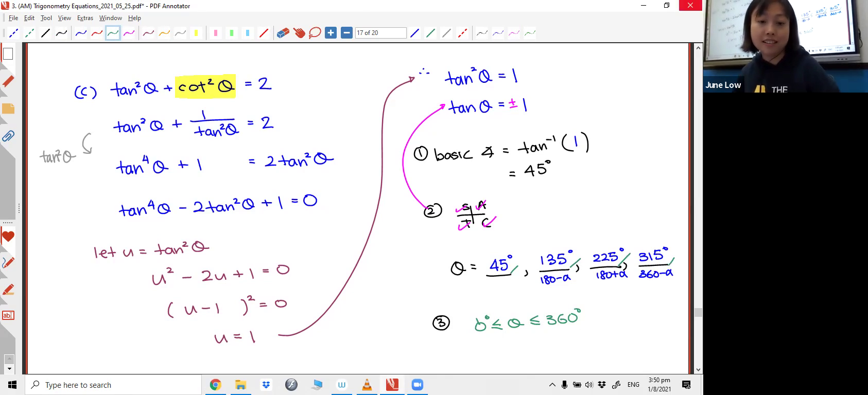Viewport: 868px width, 395px height.
Task: Open the Help menu
Action: [x=134, y=18]
